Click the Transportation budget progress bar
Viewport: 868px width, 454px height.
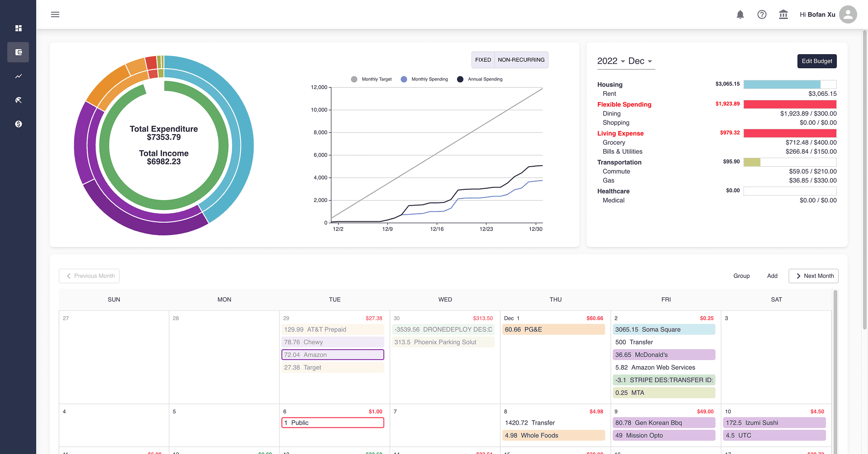pyautogui.click(x=790, y=162)
